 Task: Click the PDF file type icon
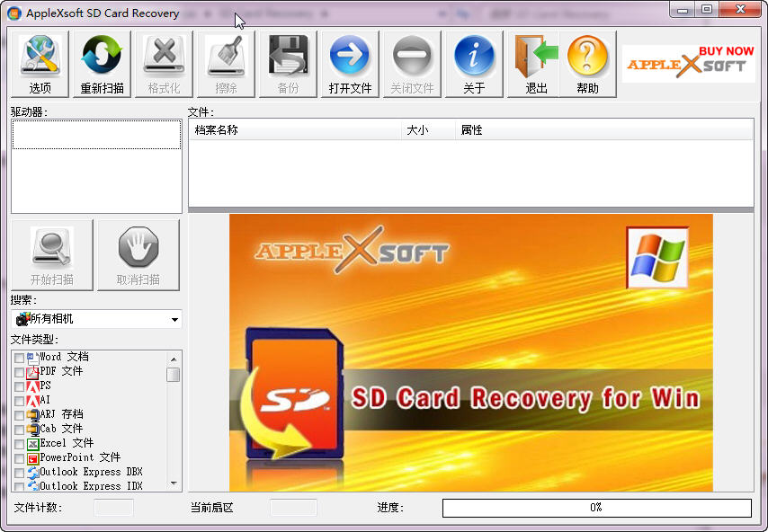pyautogui.click(x=32, y=372)
